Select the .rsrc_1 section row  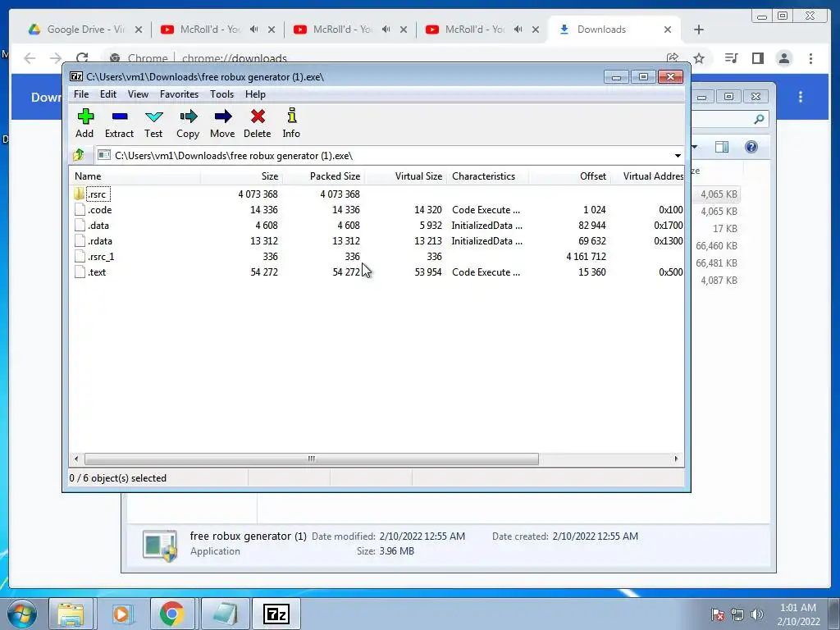click(377, 257)
